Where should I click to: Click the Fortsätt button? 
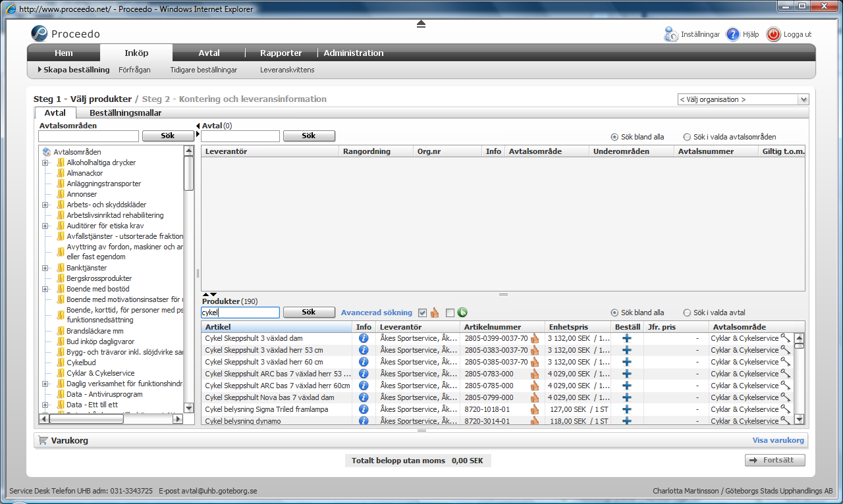[x=775, y=461]
